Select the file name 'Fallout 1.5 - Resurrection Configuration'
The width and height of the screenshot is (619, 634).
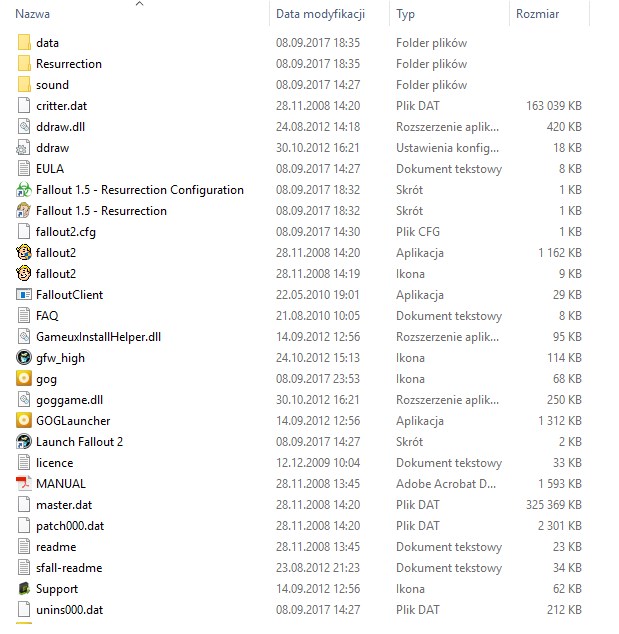[x=140, y=190]
